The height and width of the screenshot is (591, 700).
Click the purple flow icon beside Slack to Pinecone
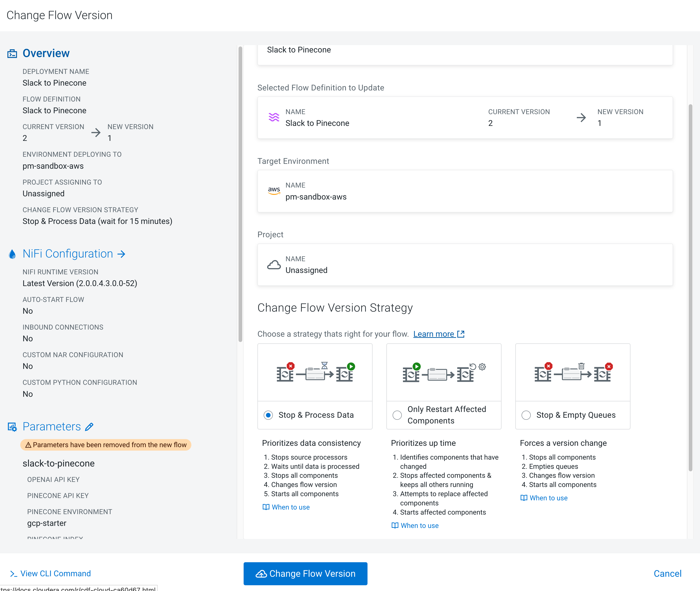pyautogui.click(x=274, y=118)
